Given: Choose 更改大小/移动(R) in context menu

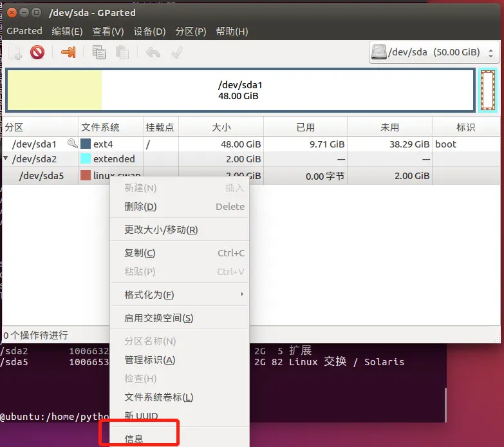Looking at the screenshot, I should 180,229.
